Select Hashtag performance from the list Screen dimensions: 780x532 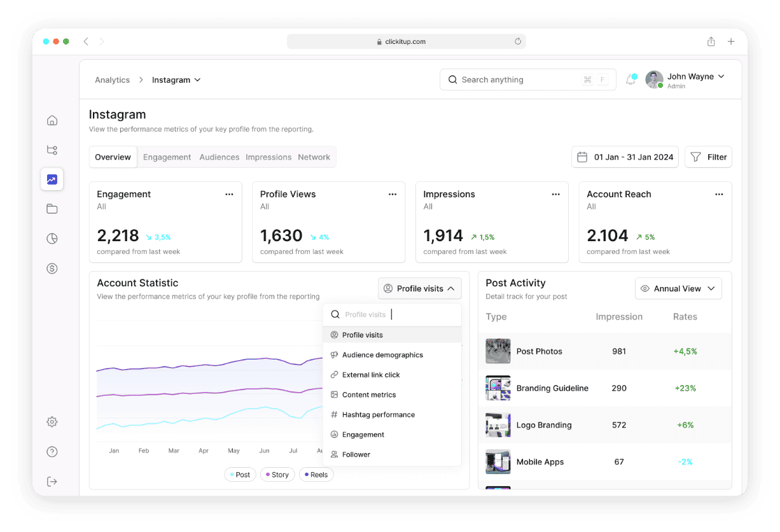[x=378, y=415]
